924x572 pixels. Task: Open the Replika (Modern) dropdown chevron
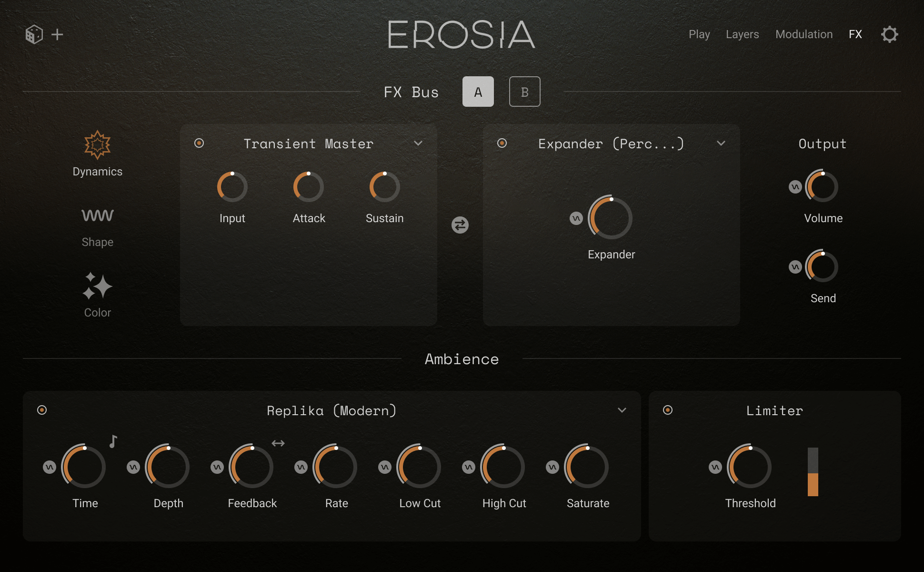tap(622, 410)
